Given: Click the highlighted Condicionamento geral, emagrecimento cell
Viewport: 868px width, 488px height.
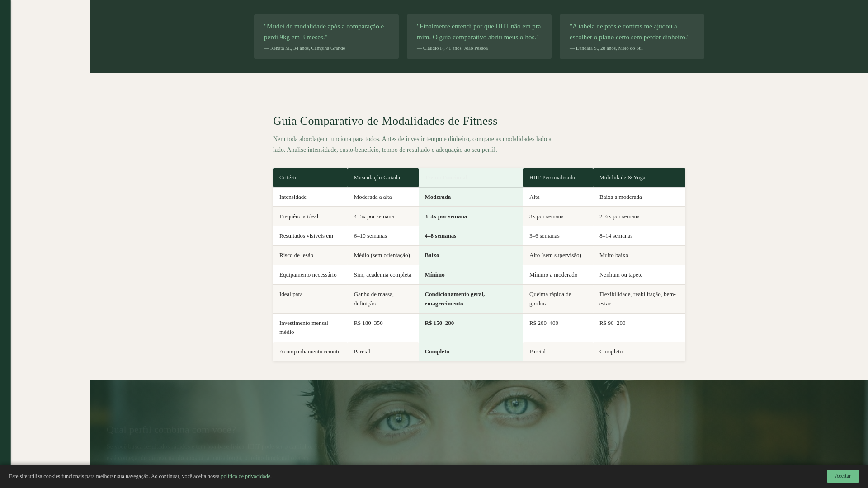Looking at the screenshot, I should point(454,299).
